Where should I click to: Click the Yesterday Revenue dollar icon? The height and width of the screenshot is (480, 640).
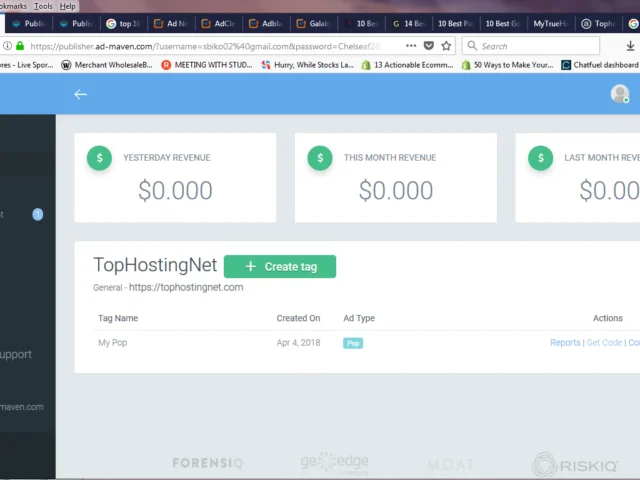pyautogui.click(x=99, y=158)
